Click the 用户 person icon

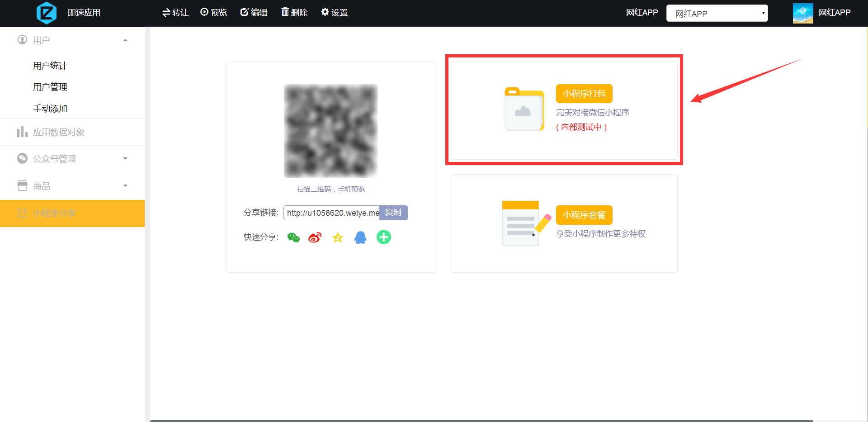click(22, 40)
